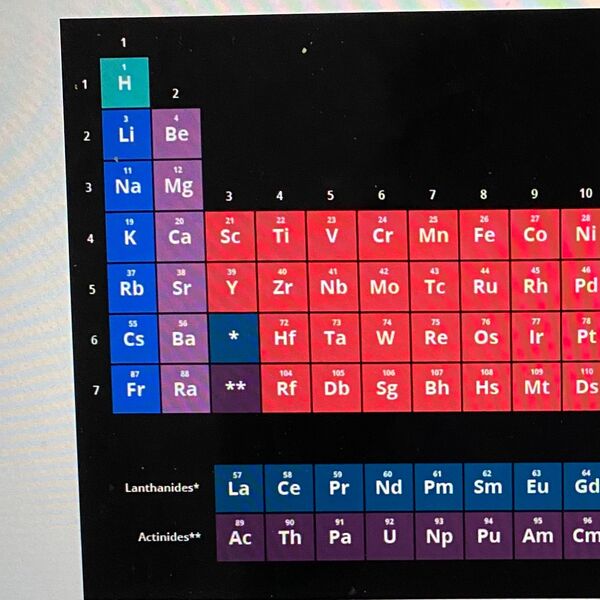
Task: Select the Lithium (Li) element tile
Action: [x=127, y=134]
